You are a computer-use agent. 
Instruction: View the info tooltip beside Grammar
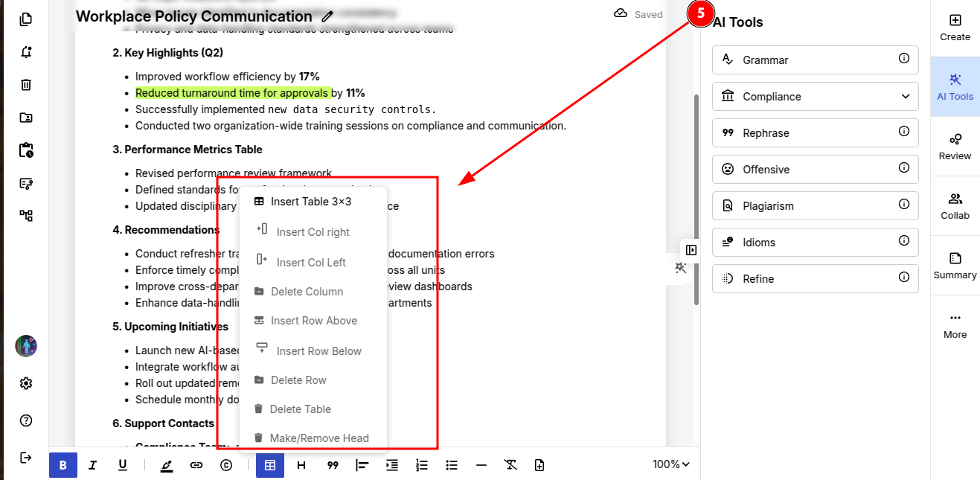[903, 60]
